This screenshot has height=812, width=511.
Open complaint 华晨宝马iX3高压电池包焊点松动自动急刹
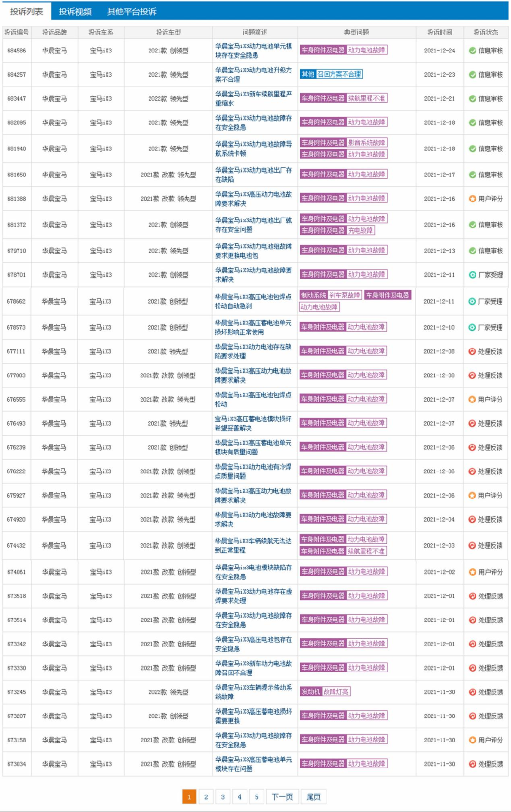[x=253, y=301]
